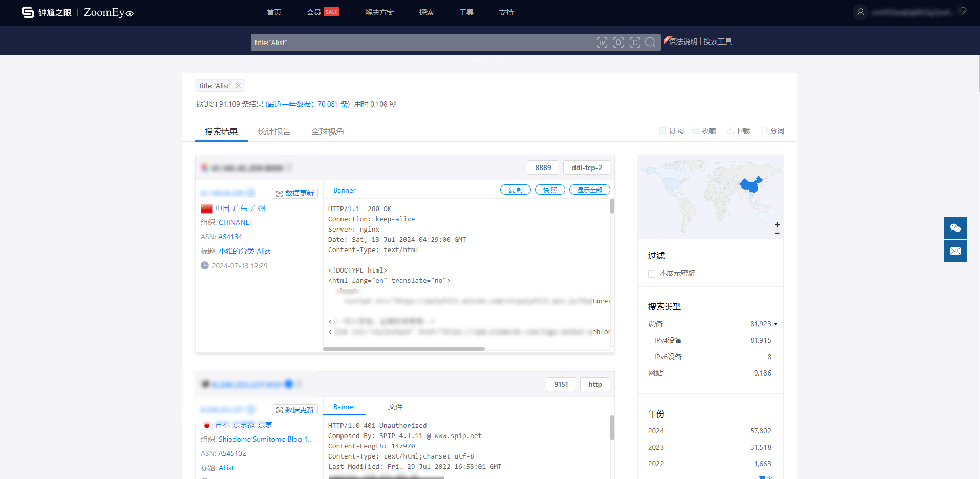
Task: Click the 下载 download icon
Action: (x=730, y=131)
